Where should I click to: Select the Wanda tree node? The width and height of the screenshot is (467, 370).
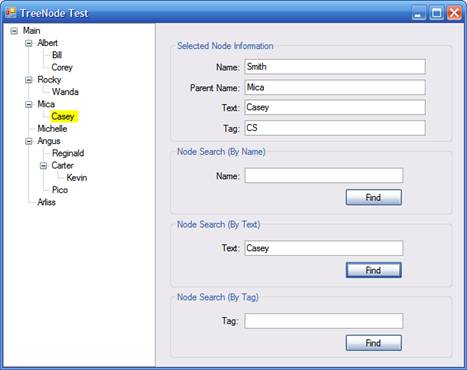pyautogui.click(x=65, y=92)
